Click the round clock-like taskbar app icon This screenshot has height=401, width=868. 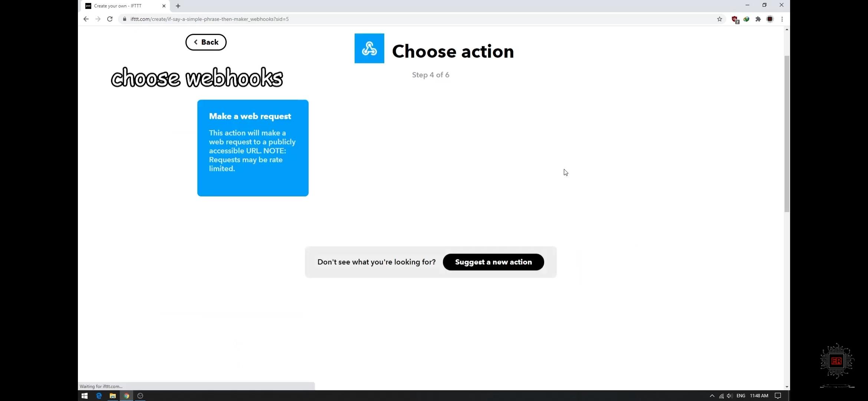(x=140, y=396)
